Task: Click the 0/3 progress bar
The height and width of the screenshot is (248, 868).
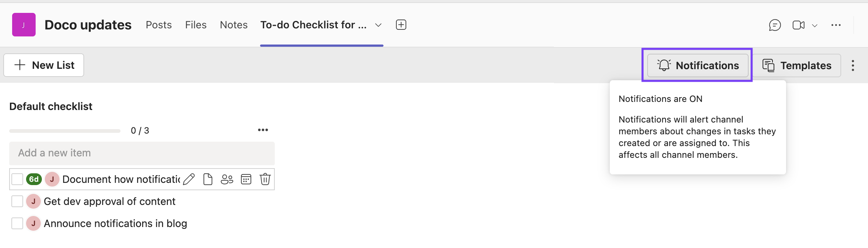Action: 65,130
